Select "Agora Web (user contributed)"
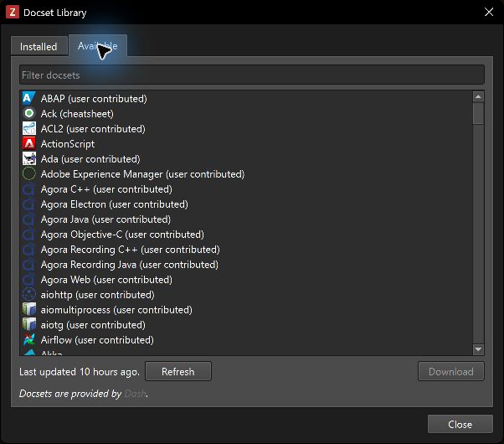This screenshot has width=504, height=444. [x=246, y=280]
